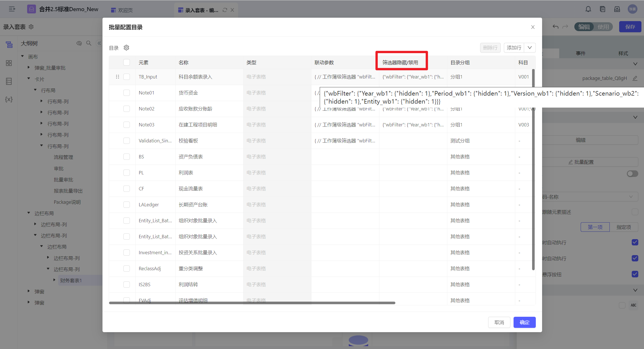Screen dimensions: 644x349
Task: Click the edit pencil beside package_table_Q8gH
Action: tap(635, 78)
